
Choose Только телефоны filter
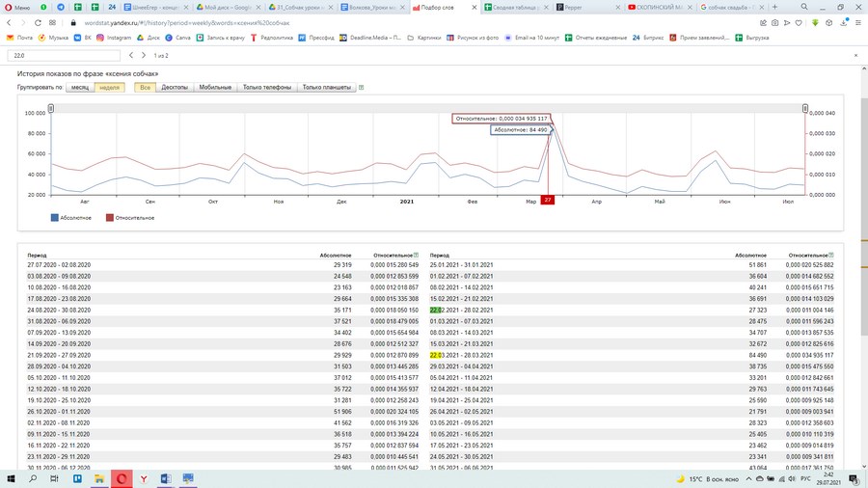coord(267,87)
